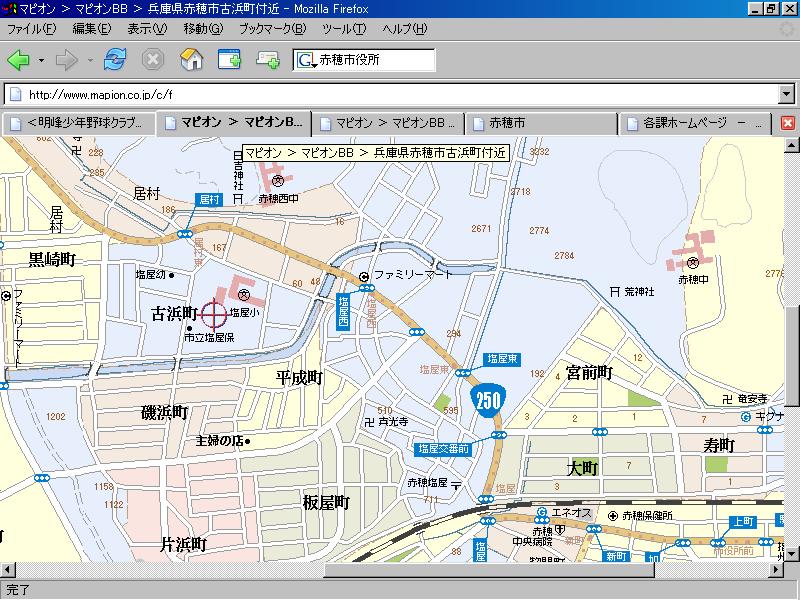
Task: Click the vertical scrollbar up arrow
Action: click(x=792, y=145)
